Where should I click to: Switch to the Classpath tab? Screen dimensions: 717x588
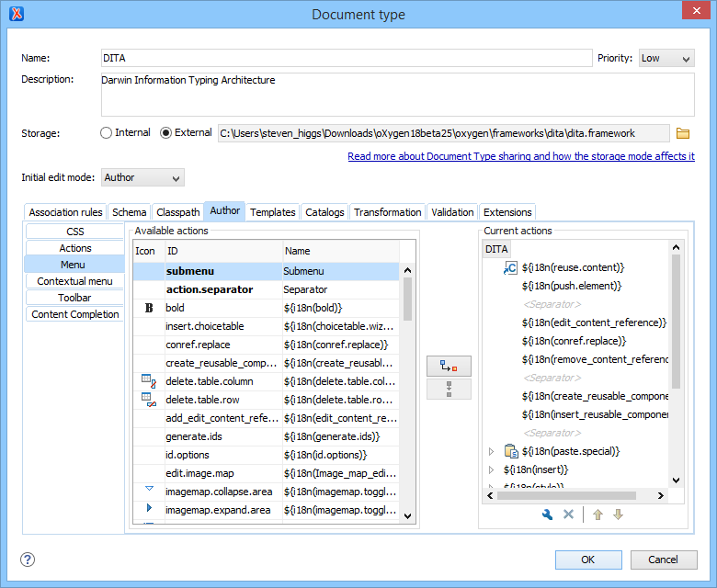click(178, 212)
